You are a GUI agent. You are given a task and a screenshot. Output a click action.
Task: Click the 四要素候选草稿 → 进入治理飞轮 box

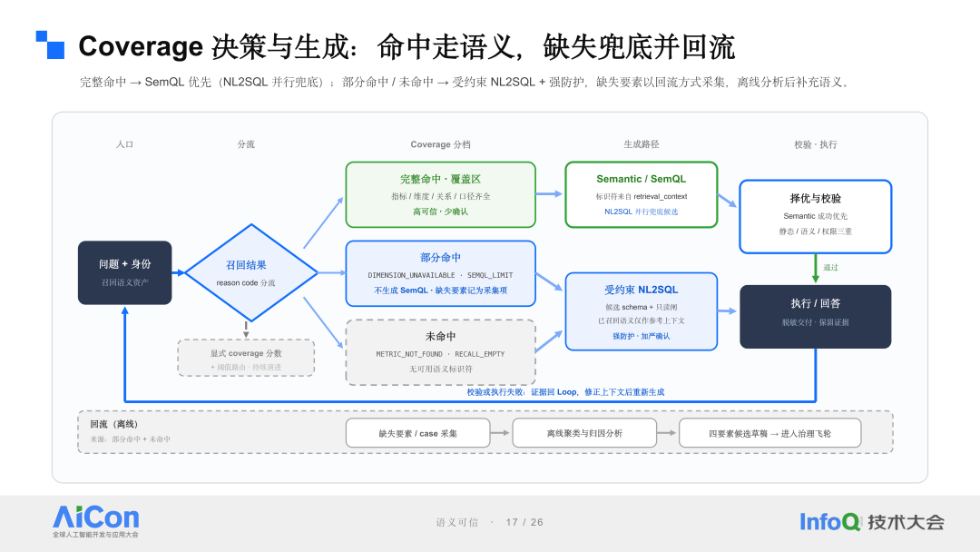(770, 433)
